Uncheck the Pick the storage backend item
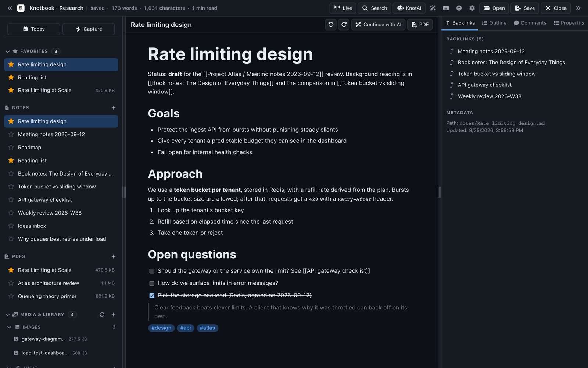 click(x=152, y=296)
